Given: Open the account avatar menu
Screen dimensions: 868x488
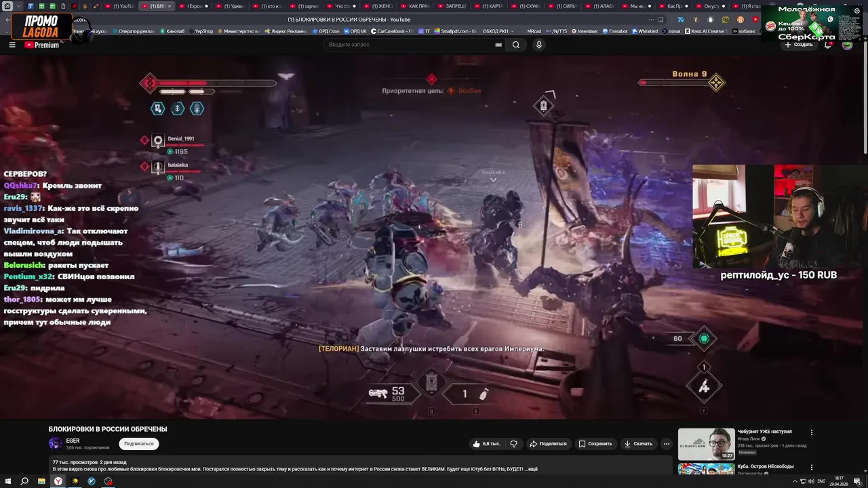Looking at the screenshot, I should click(847, 45).
